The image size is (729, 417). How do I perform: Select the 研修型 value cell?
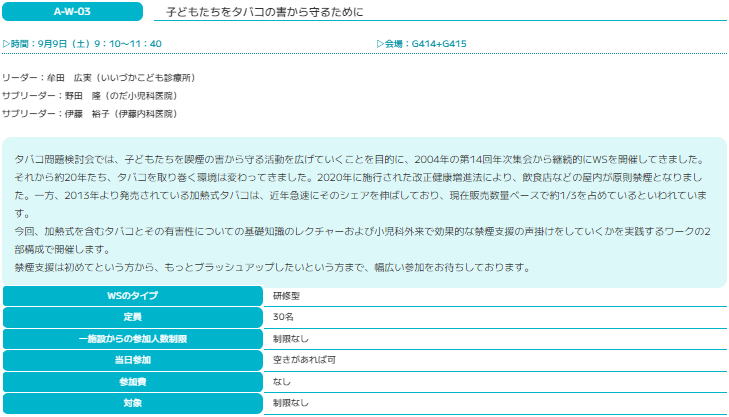289,296
